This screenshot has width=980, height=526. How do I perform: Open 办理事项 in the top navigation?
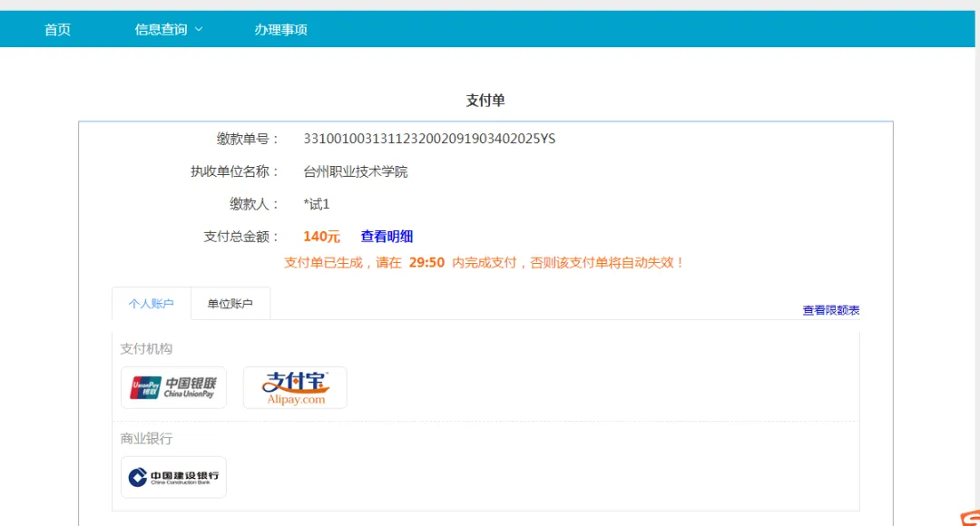(280, 30)
